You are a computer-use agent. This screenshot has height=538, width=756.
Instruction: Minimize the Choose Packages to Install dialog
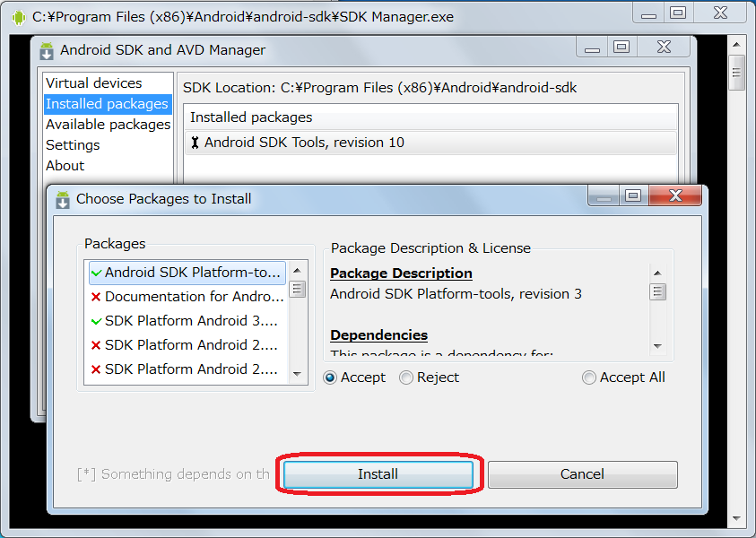[x=604, y=195]
